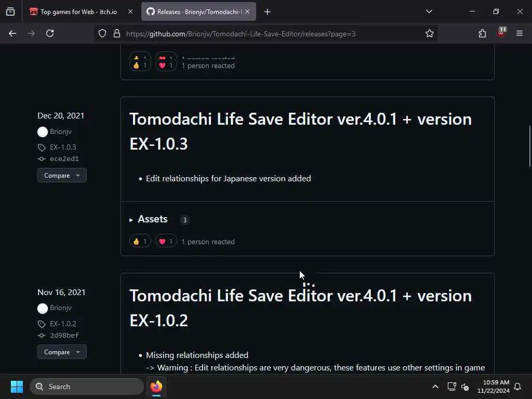Click the tag icon beside EX-1.0.3
This screenshot has height=399, width=532.
pos(42,148)
